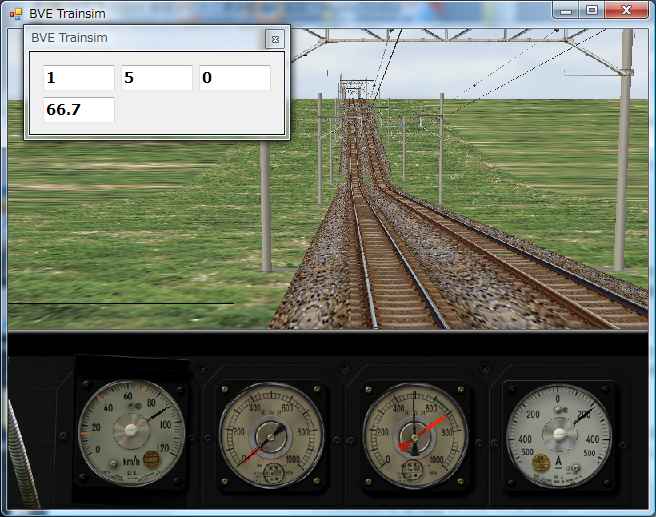Click the pressure gauge with the black needle
This screenshot has height=517, width=656.
tap(272, 435)
